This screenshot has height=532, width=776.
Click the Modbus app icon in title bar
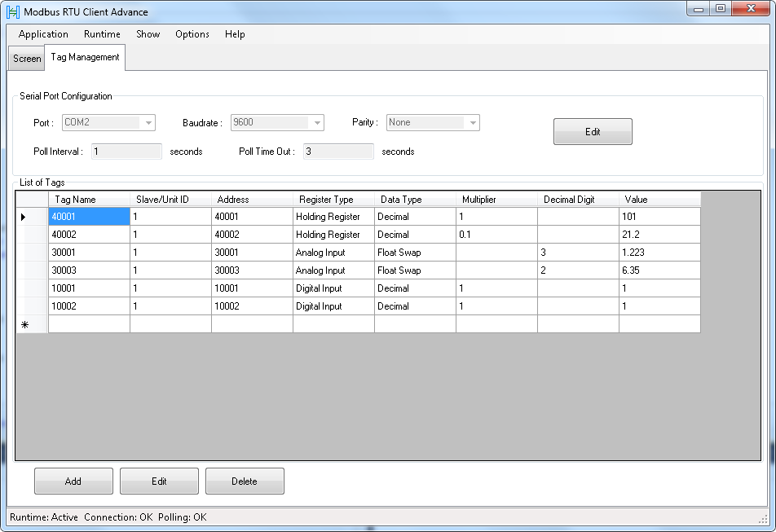(13, 12)
